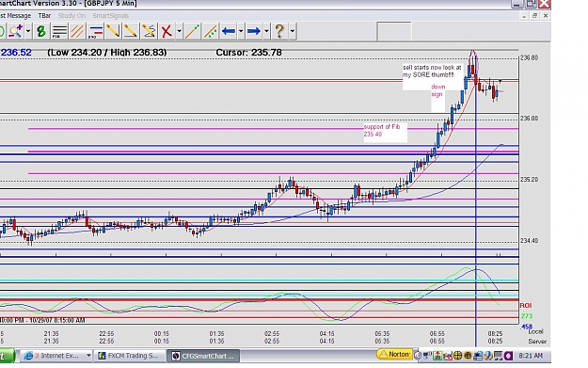
Task: Click the green dollar sign icon
Action: click(41, 31)
